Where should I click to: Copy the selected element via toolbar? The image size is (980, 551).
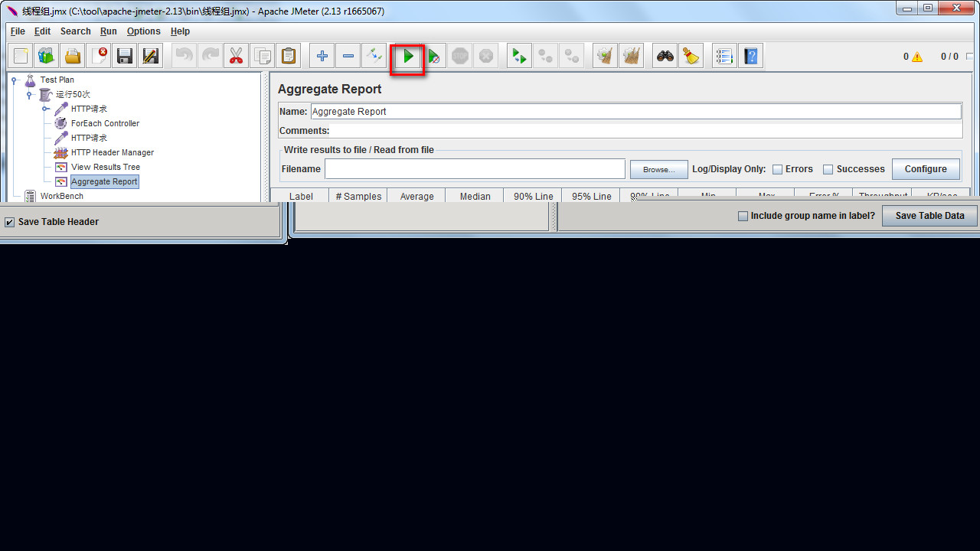coord(263,56)
